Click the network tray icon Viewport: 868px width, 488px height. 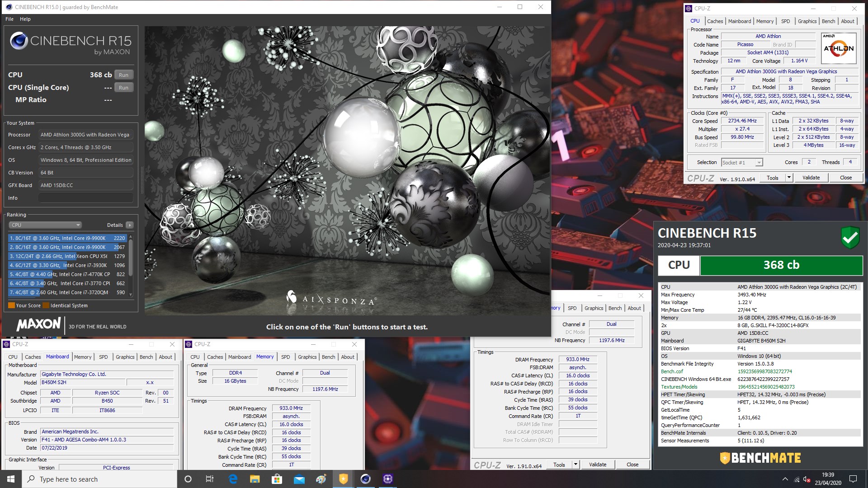tap(797, 479)
